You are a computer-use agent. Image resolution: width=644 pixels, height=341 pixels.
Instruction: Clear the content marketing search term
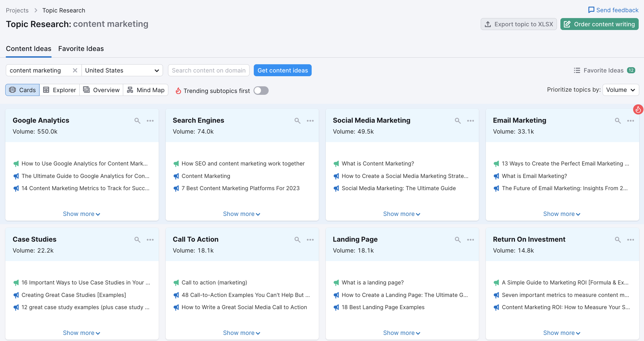click(75, 70)
